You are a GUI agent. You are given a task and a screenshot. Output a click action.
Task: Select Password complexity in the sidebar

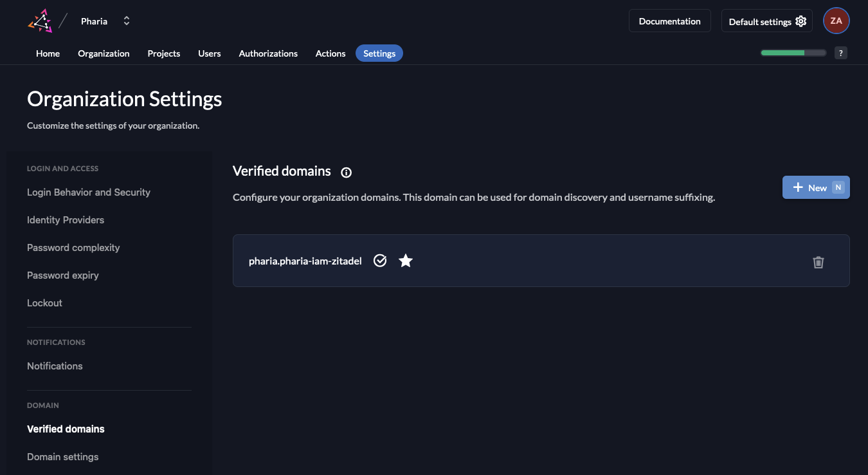[x=73, y=247]
